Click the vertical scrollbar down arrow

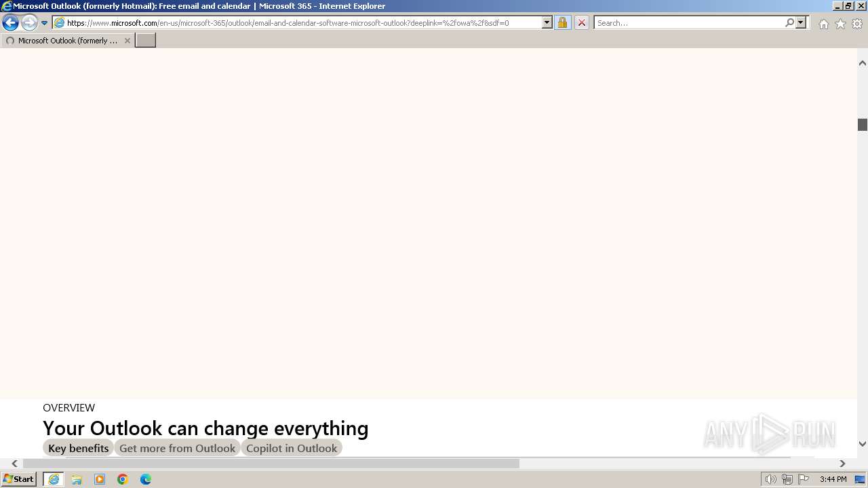coord(863,444)
